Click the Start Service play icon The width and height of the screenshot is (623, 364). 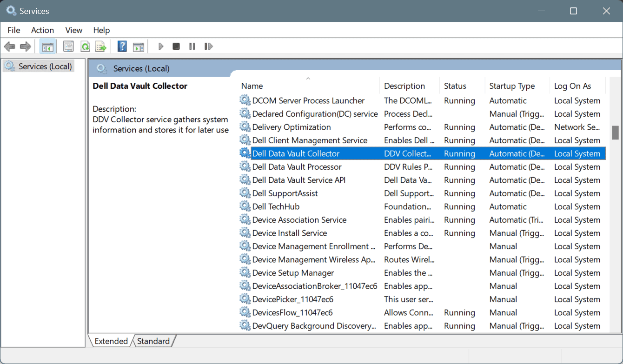(161, 46)
